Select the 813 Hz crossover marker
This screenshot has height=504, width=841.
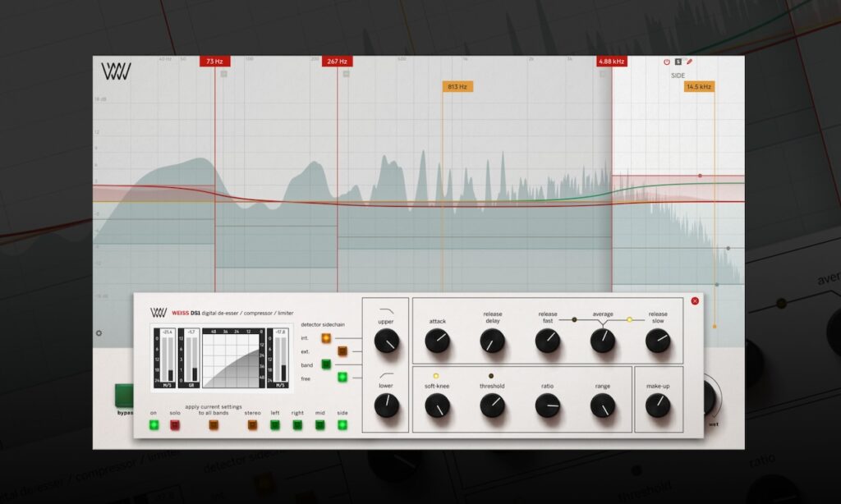pyautogui.click(x=459, y=85)
